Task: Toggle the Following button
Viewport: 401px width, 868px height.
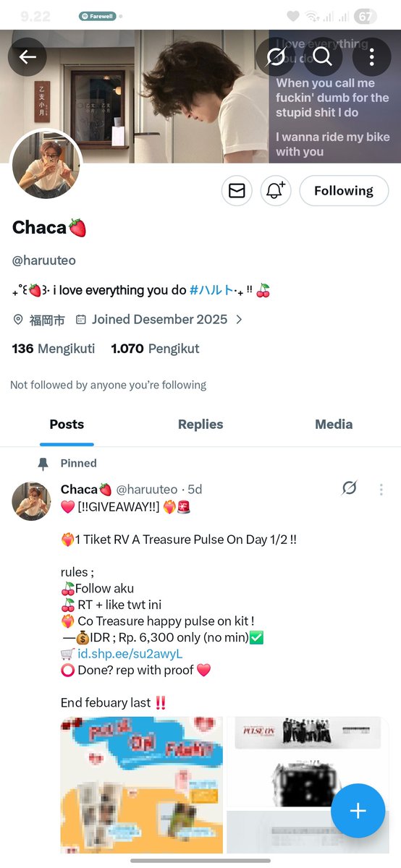Action: [344, 191]
